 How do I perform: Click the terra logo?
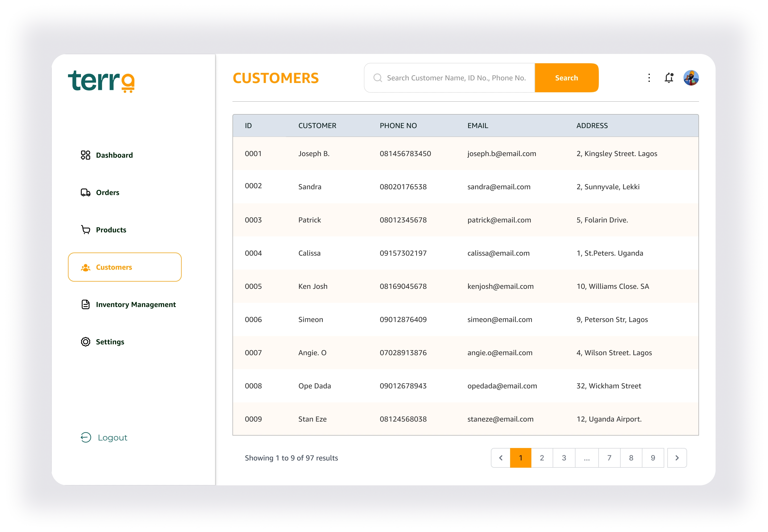101,81
